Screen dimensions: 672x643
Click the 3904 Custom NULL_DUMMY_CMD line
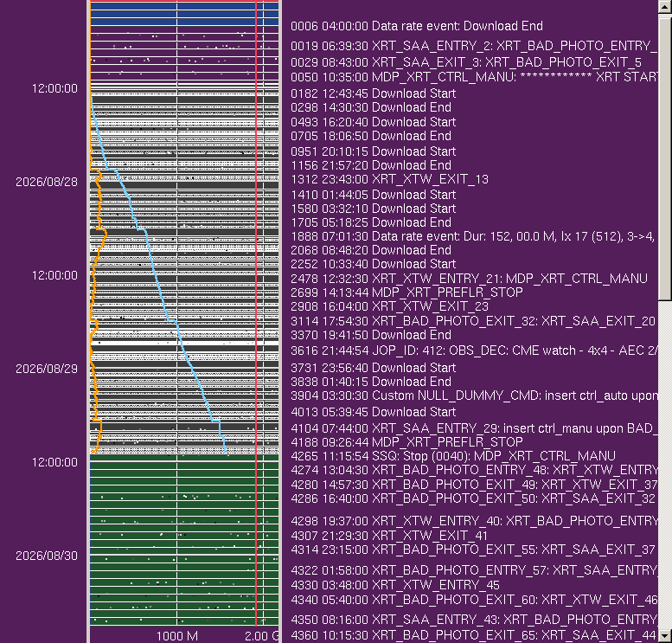click(474, 395)
